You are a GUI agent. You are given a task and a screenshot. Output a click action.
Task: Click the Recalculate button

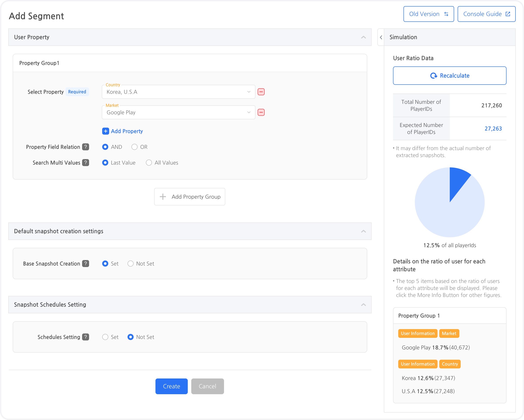click(x=449, y=76)
